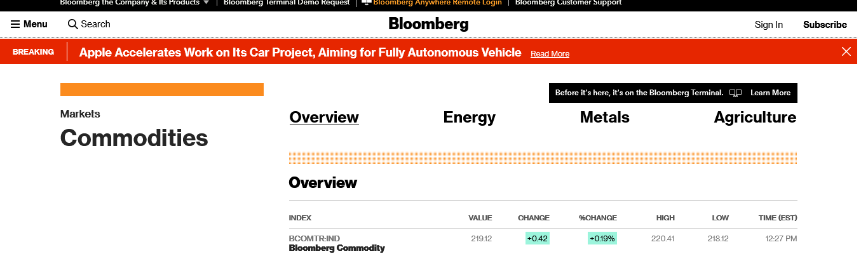Image resolution: width=868 pixels, height=254 pixels.
Task: Switch to the Metals tab
Action: coord(604,117)
